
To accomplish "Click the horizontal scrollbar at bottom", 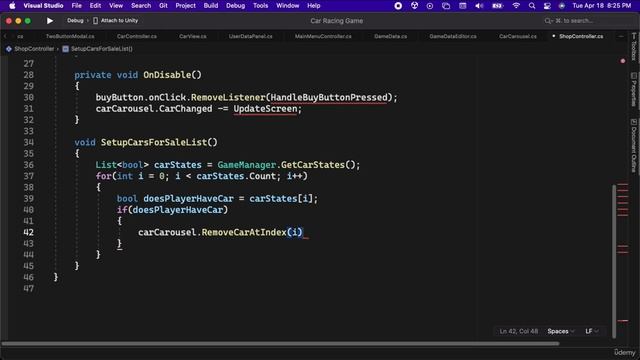I will point(280,344).
